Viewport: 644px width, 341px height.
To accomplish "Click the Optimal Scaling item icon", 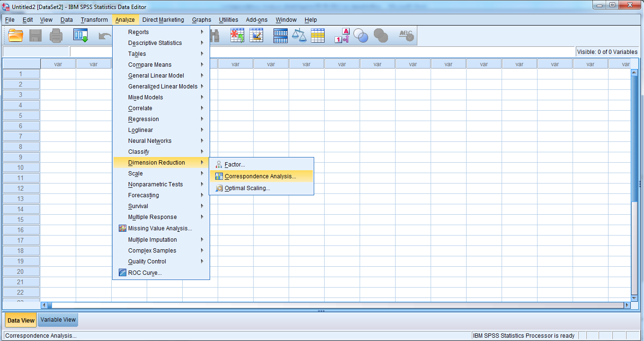I will 219,188.
